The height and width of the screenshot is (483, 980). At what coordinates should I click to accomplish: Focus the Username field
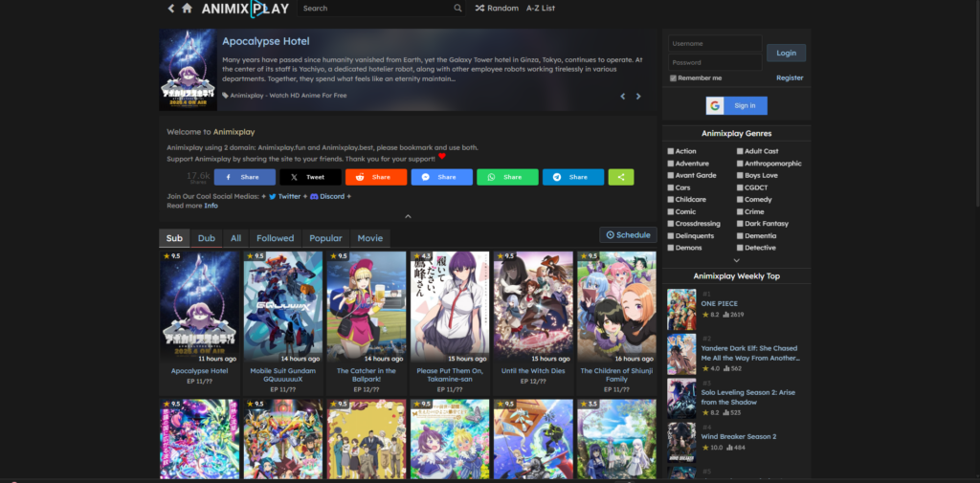coord(715,44)
